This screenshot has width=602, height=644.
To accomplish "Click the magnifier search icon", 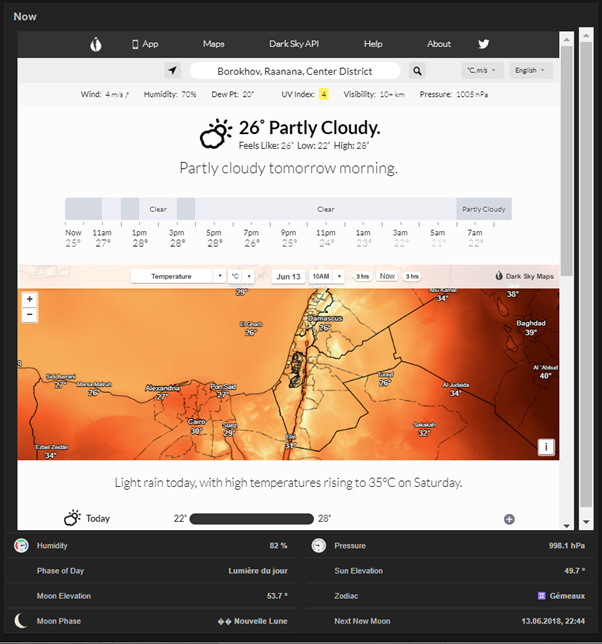I will (417, 71).
